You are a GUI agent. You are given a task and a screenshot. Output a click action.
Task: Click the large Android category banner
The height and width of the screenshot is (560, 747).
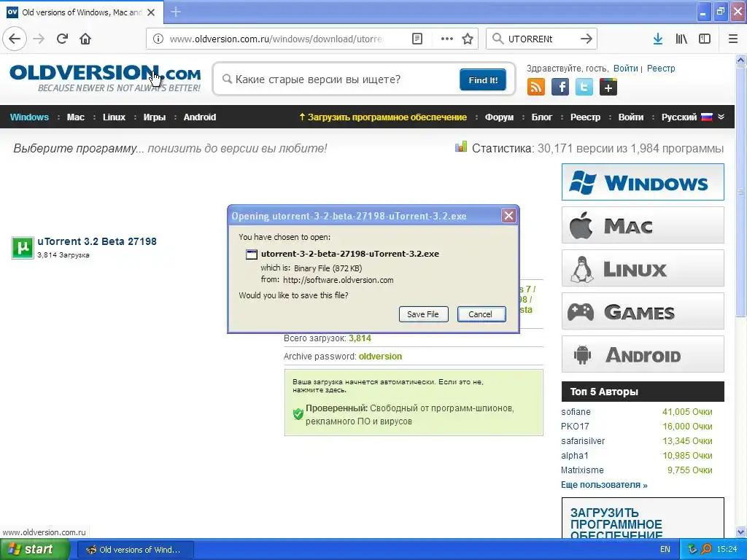[x=643, y=354]
